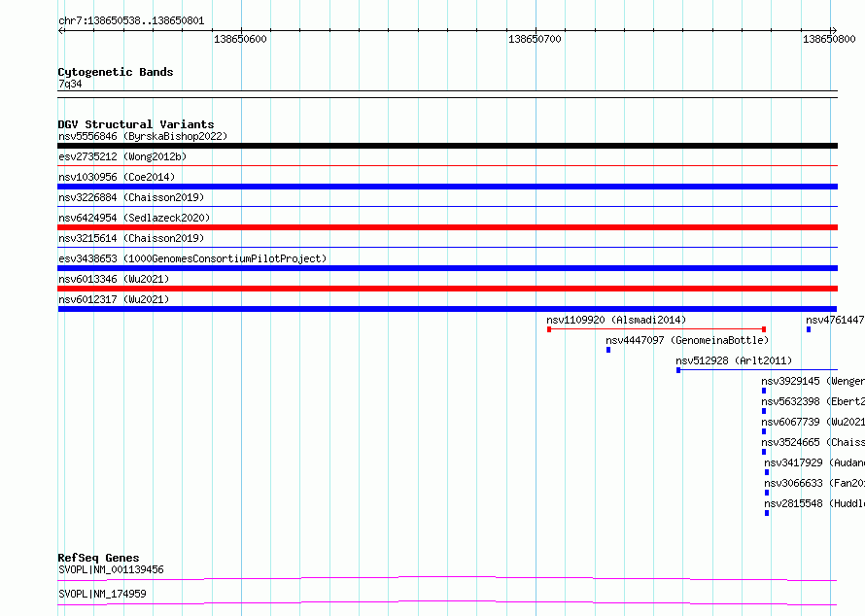
Task: Select variant nsv6013346 (Wu2021) label
Action: point(114,279)
